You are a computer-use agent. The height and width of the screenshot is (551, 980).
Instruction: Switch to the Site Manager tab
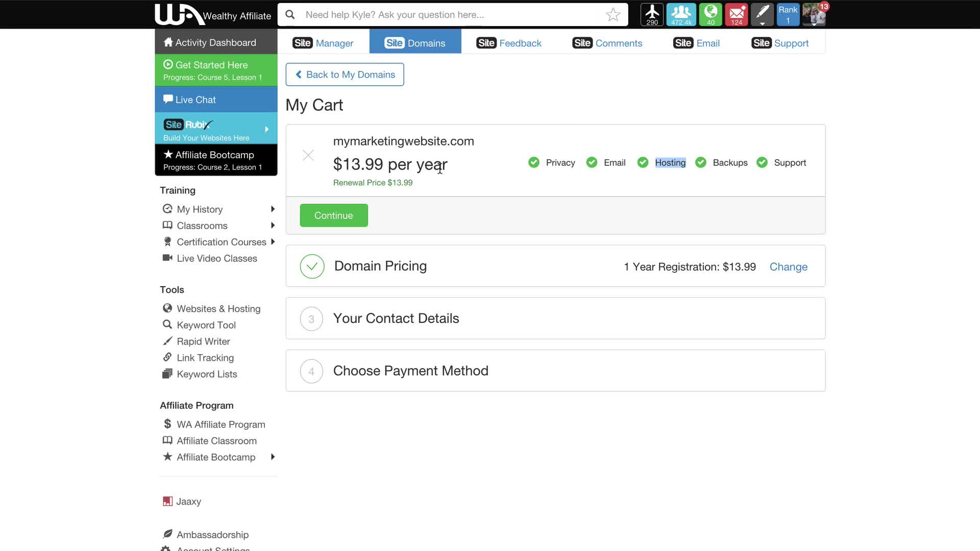pyautogui.click(x=323, y=43)
